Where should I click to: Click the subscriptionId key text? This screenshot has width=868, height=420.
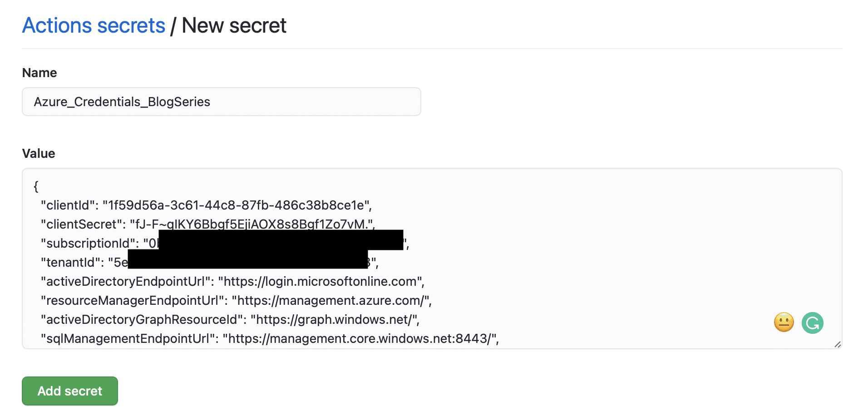click(90, 244)
